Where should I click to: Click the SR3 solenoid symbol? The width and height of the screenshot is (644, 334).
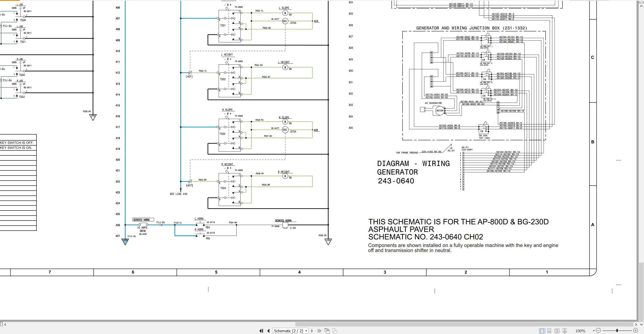coord(285,130)
